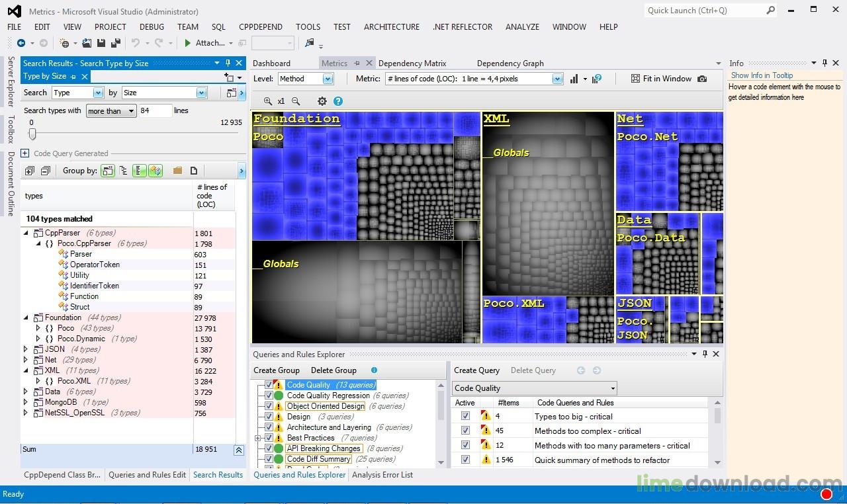Open the Metric lines of code dropdown

557,79
